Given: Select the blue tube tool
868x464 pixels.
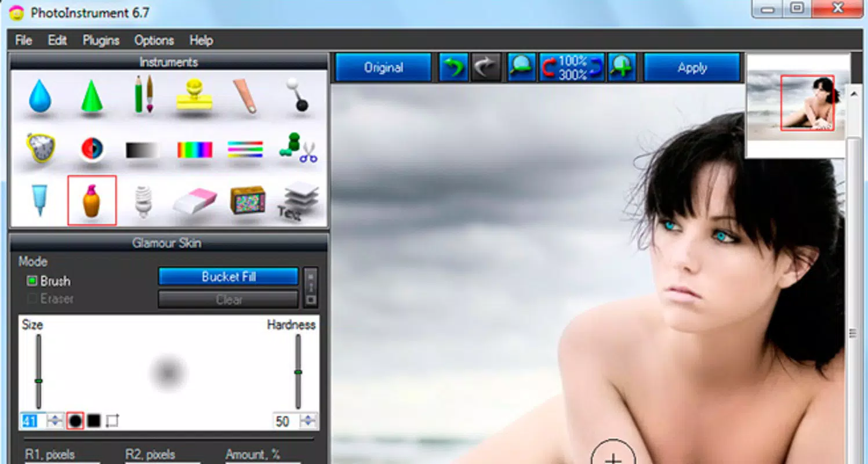Looking at the screenshot, I should [39, 200].
